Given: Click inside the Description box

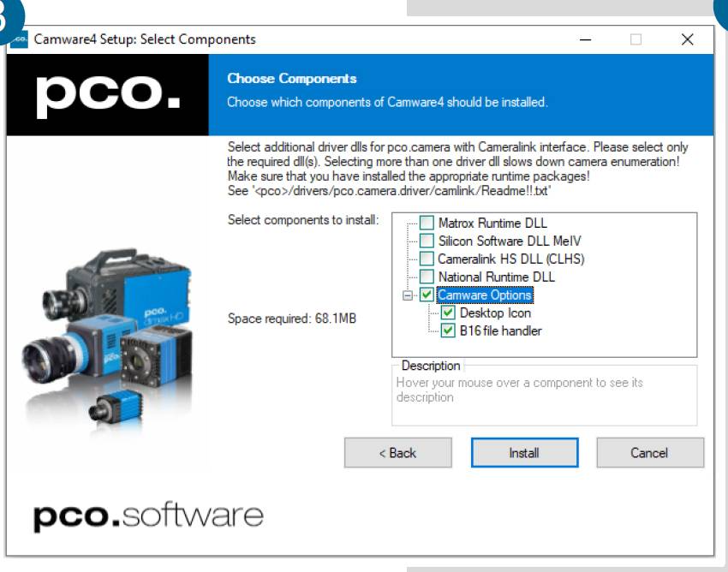Looking at the screenshot, I should tap(544, 398).
